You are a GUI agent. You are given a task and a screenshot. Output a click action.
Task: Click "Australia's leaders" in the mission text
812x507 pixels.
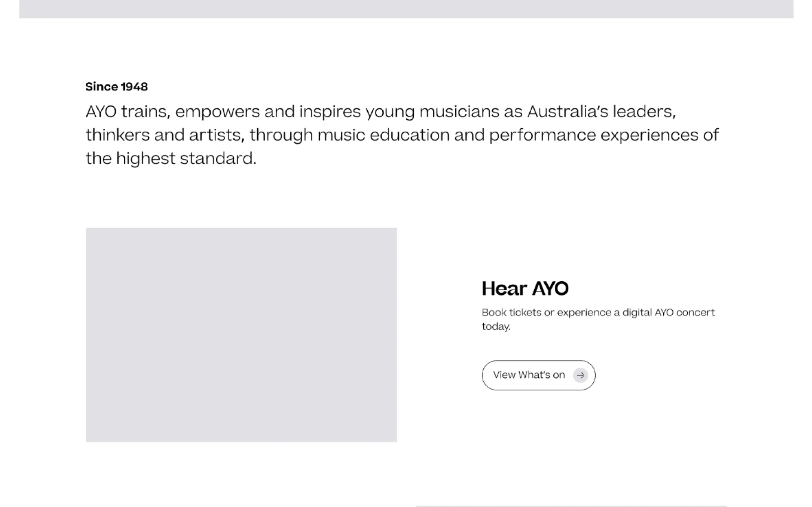(601, 111)
